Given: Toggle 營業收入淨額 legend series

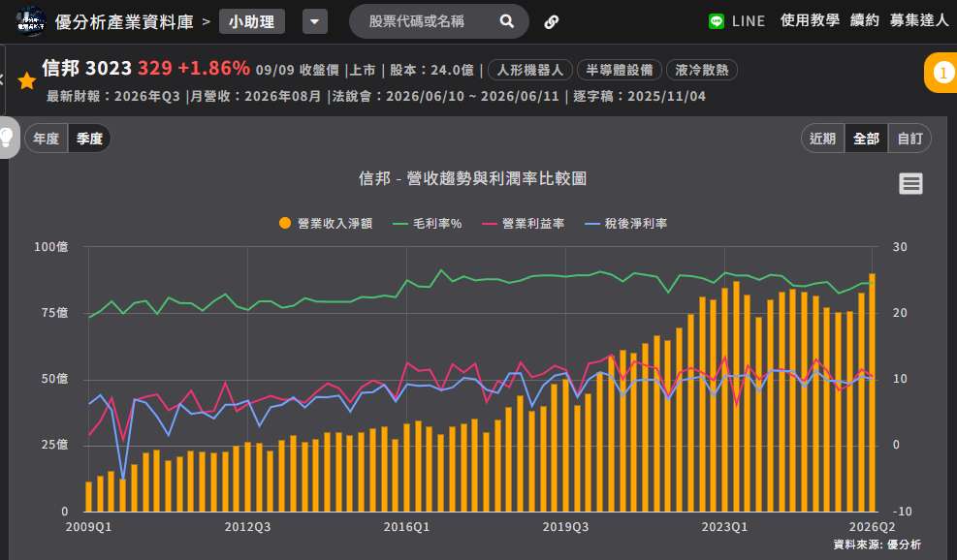Looking at the screenshot, I should pos(326,223).
